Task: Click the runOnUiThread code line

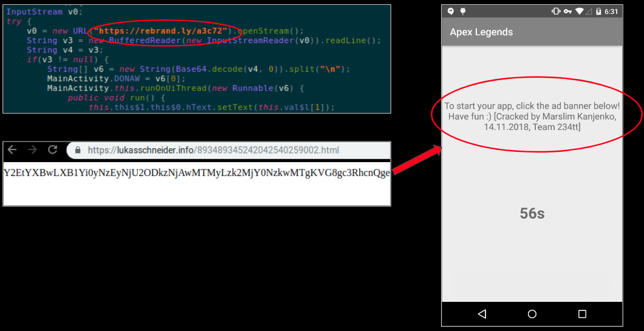Action: click(176, 88)
